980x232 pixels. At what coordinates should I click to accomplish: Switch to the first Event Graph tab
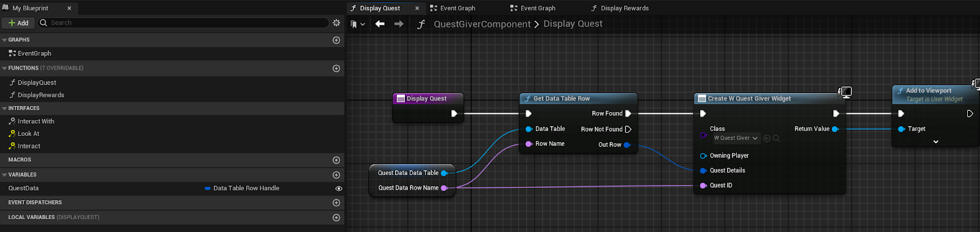458,8
